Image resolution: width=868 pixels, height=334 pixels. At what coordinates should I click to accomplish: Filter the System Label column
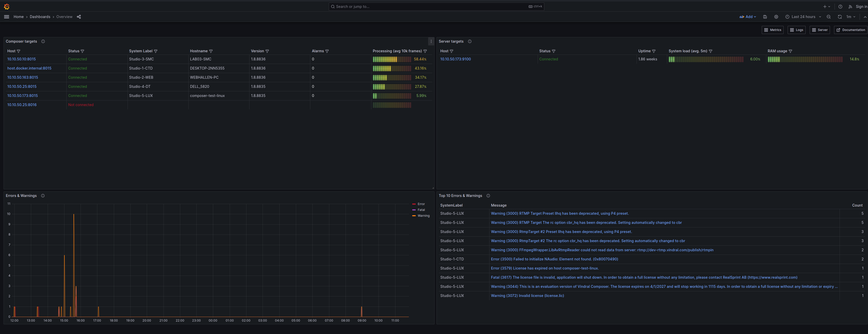(x=156, y=51)
